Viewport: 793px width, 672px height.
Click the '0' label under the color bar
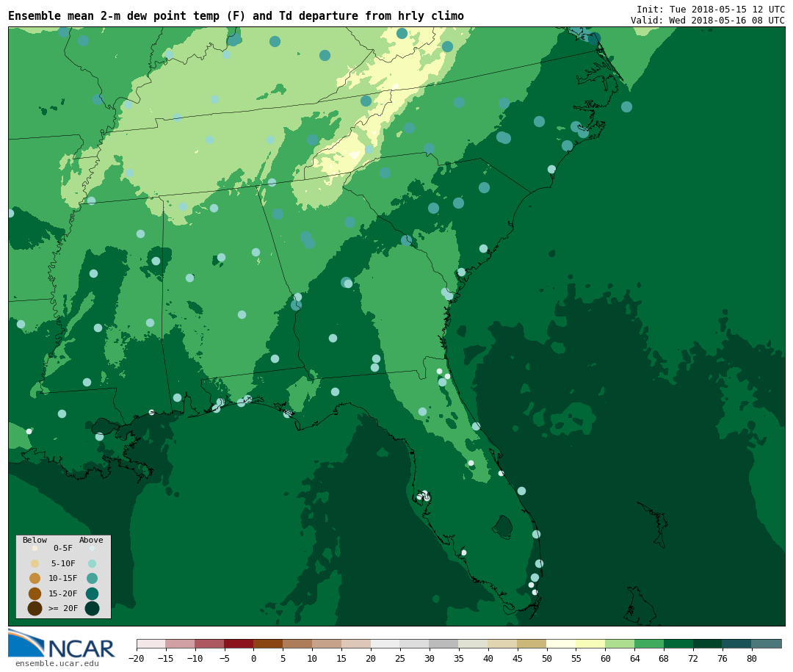tap(254, 658)
